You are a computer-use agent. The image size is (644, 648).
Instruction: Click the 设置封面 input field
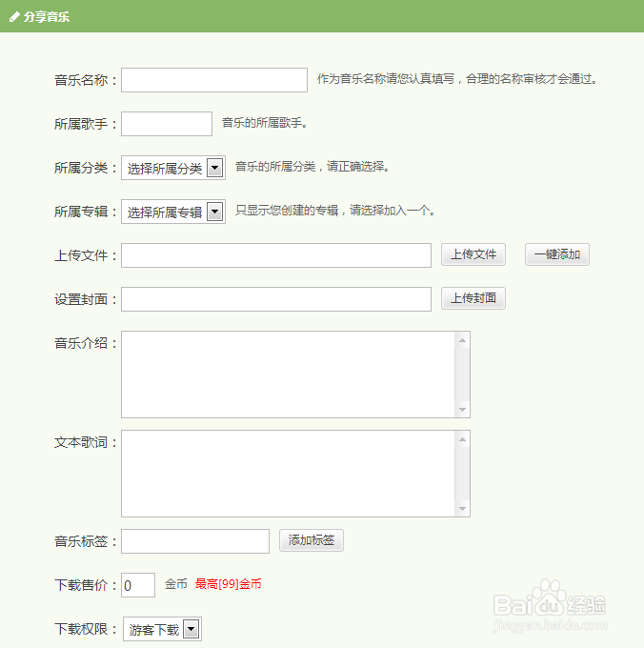(x=276, y=299)
